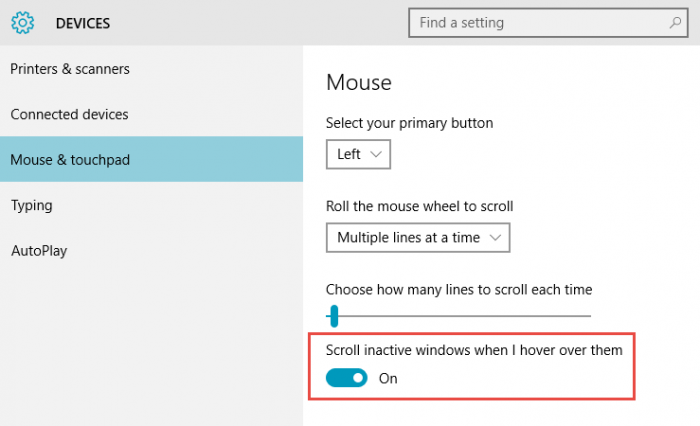This screenshot has width=700, height=426.
Task: Switch to AutoPlay settings
Action: 39,250
